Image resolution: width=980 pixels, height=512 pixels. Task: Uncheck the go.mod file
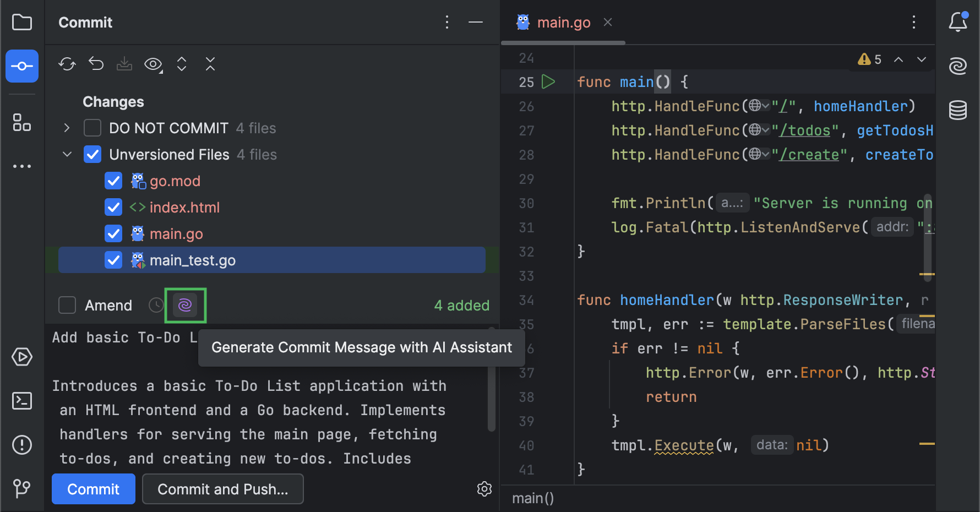[x=113, y=181]
